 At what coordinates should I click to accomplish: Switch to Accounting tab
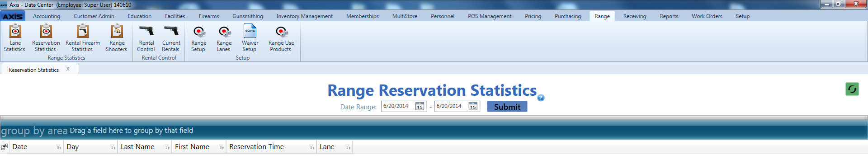pyautogui.click(x=47, y=16)
